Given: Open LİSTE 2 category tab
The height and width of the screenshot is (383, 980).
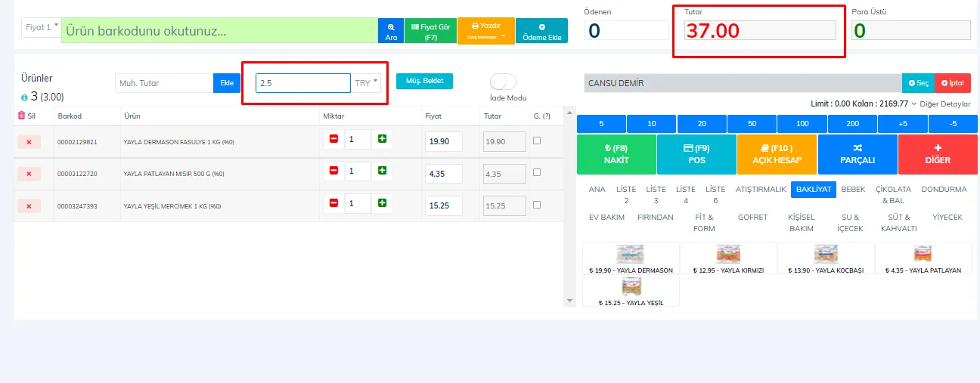Looking at the screenshot, I should point(626,194).
